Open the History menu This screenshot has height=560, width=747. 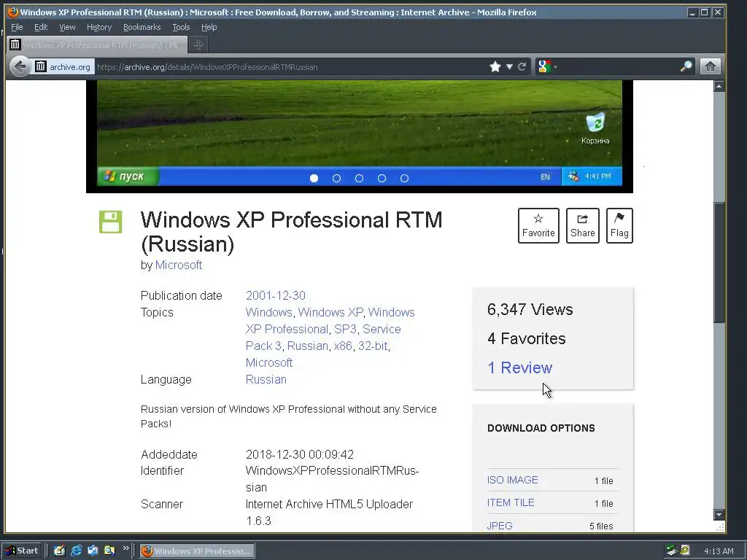point(99,27)
